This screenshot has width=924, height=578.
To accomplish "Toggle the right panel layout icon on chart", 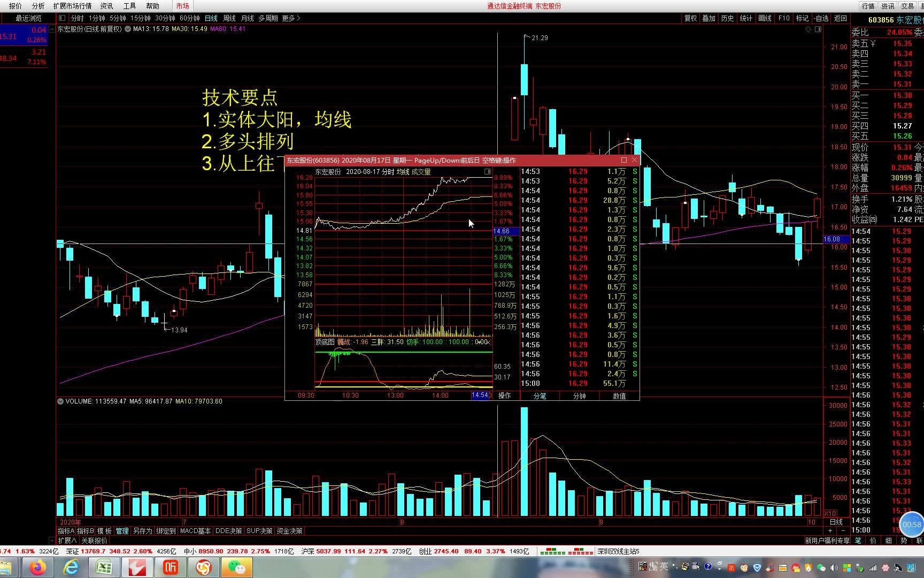I will [x=818, y=29].
